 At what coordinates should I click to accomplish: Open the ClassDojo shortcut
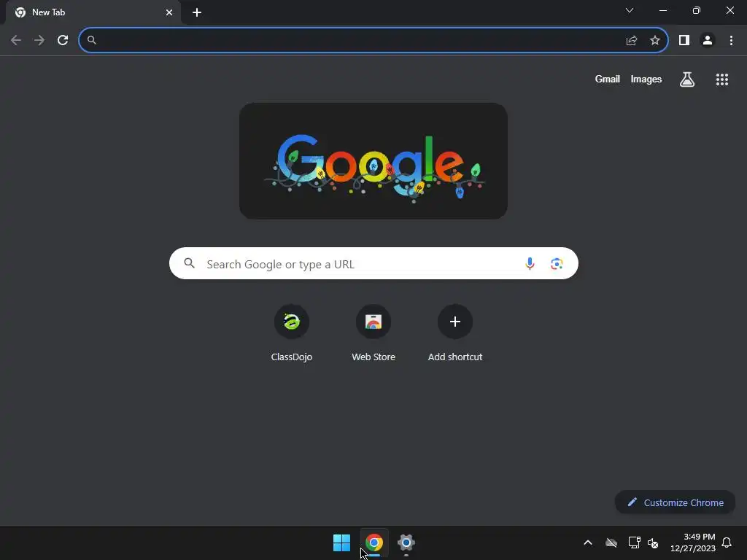pyautogui.click(x=292, y=334)
